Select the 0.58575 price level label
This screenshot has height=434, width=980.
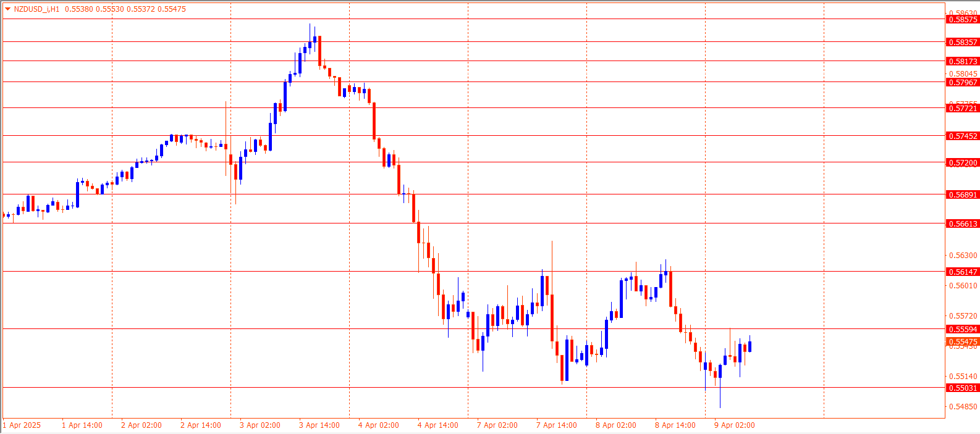tap(963, 20)
